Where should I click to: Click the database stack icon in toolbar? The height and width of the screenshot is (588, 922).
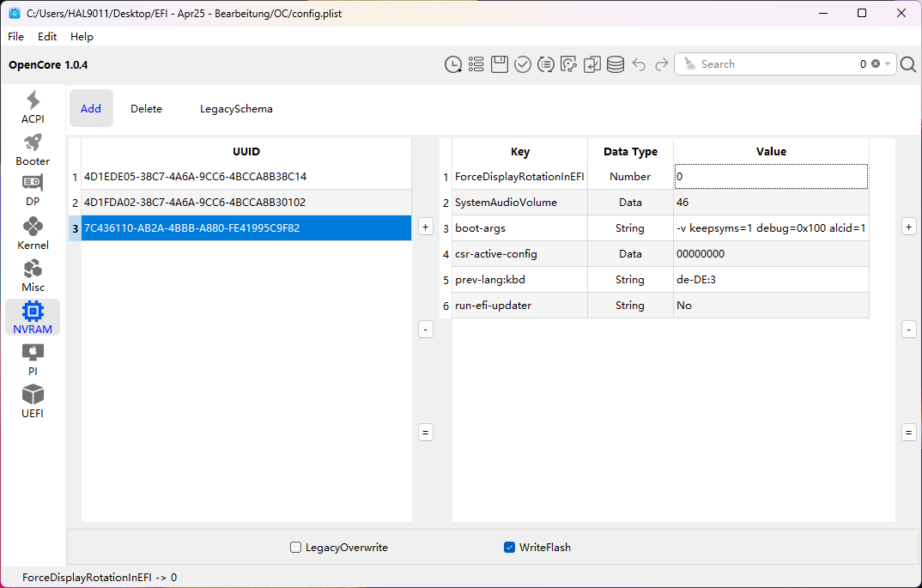click(616, 64)
